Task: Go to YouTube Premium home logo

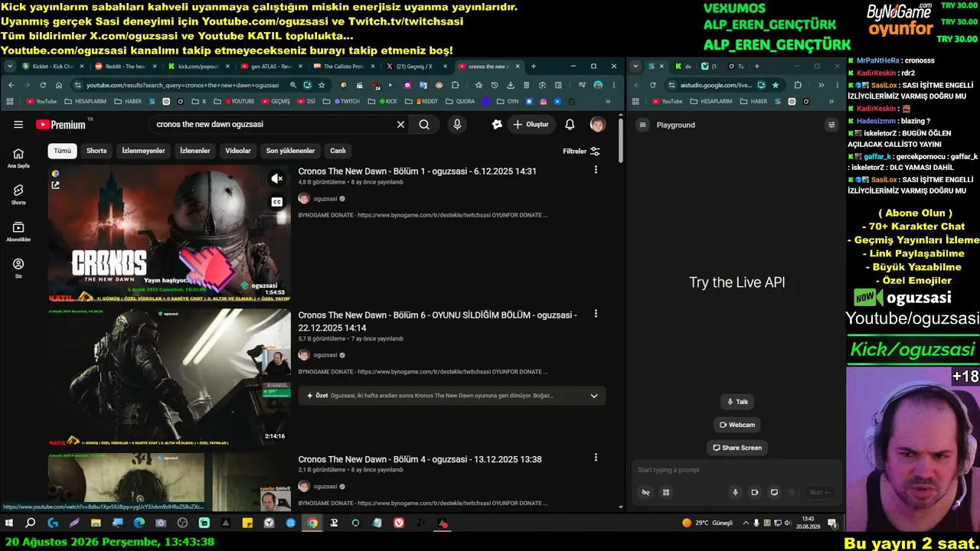Action: pos(61,125)
